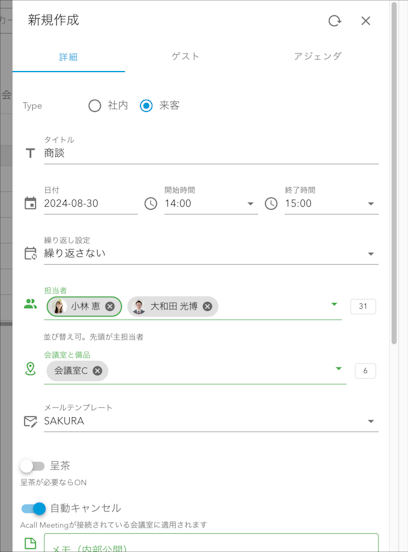Enable the 呈茶 toggle switch
Screen dimensions: 408x552
tap(32, 466)
